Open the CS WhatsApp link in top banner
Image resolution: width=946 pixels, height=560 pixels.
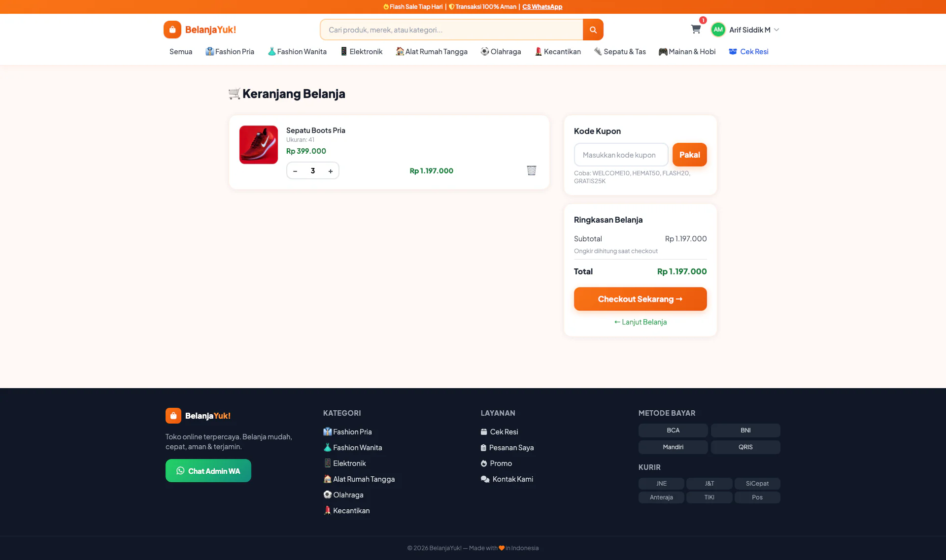tap(542, 7)
